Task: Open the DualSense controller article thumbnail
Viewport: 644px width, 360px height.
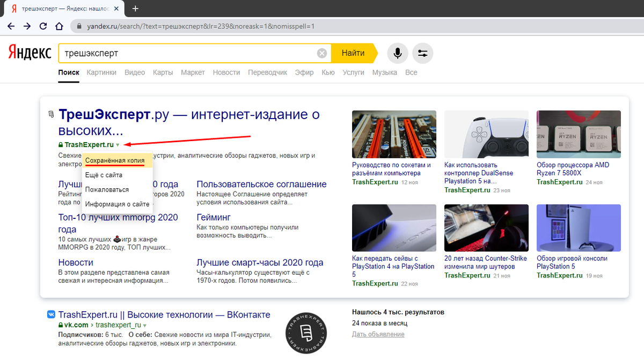Action: pos(486,134)
